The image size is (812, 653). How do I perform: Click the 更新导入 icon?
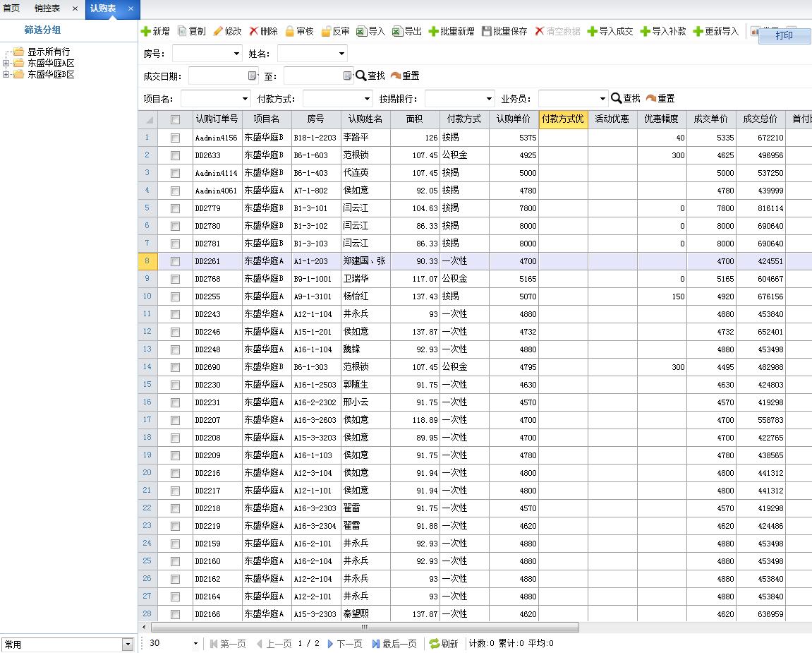[698, 32]
